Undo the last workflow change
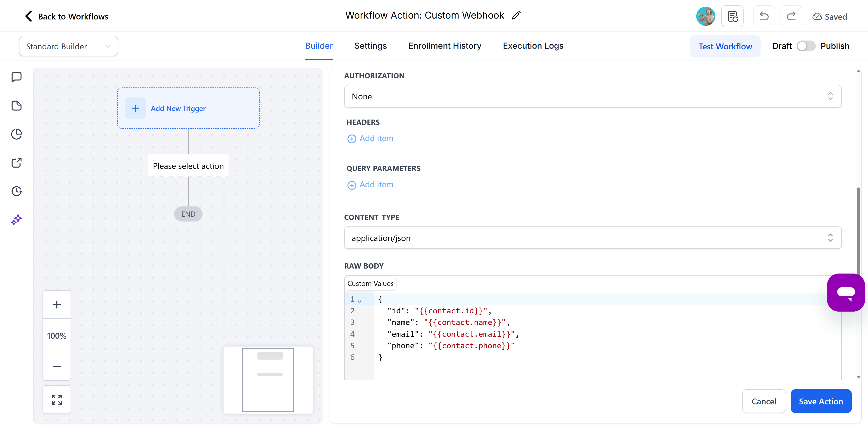The width and height of the screenshot is (868, 430). pos(764,16)
